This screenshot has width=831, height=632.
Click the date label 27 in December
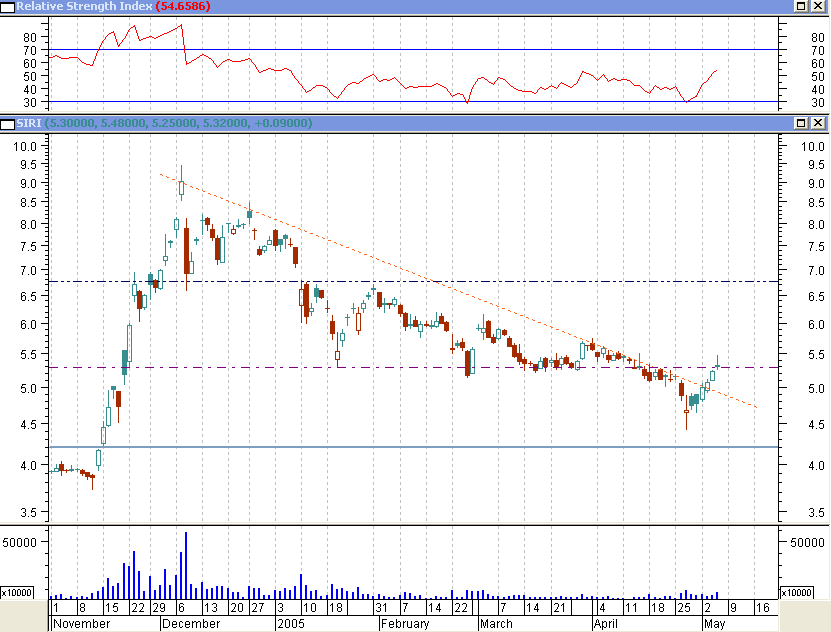tap(258, 608)
